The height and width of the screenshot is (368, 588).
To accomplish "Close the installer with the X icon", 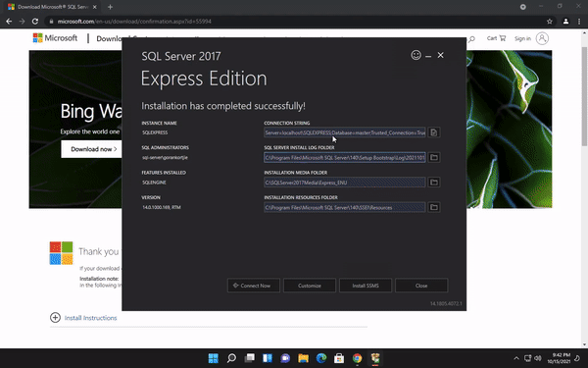I will [x=441, y=55].
